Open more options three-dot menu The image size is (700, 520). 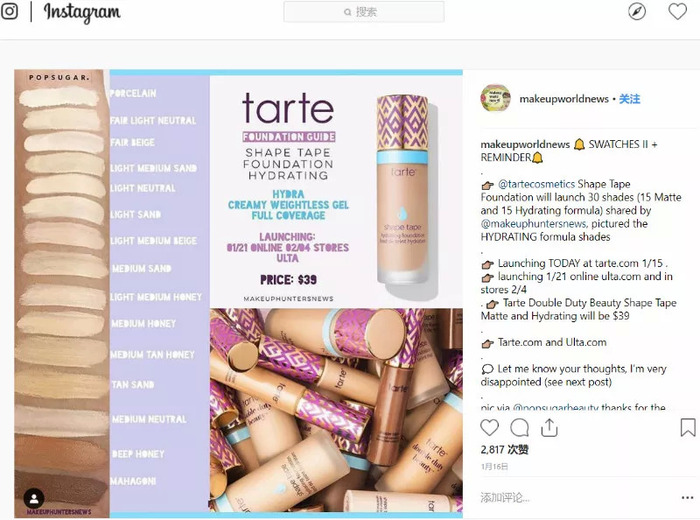[687, 498]
